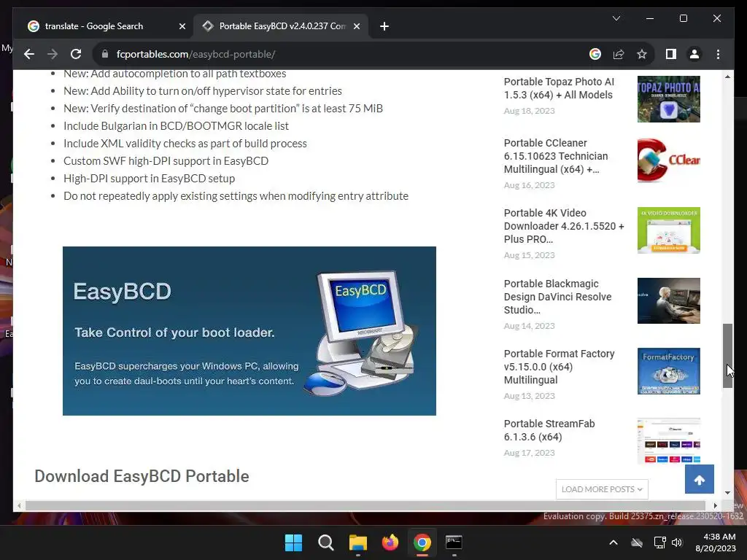Click the horizontal scrollbar left arrow

19,505
